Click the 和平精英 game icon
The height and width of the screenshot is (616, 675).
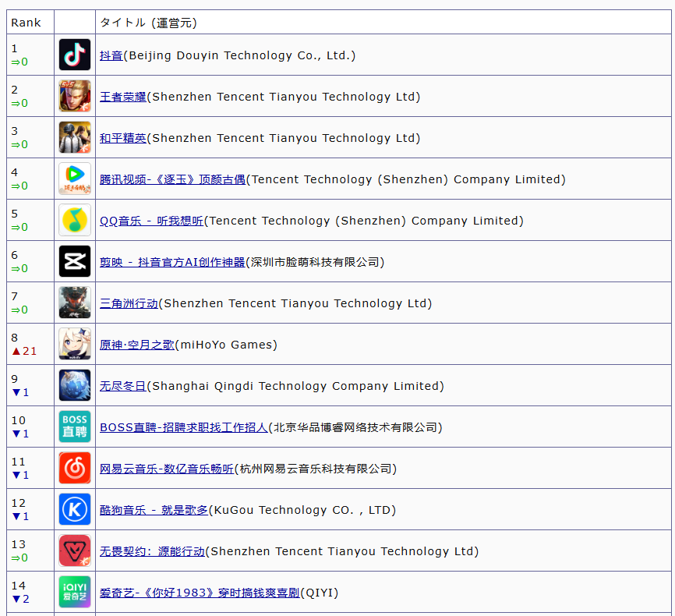[x=75, y=137]
